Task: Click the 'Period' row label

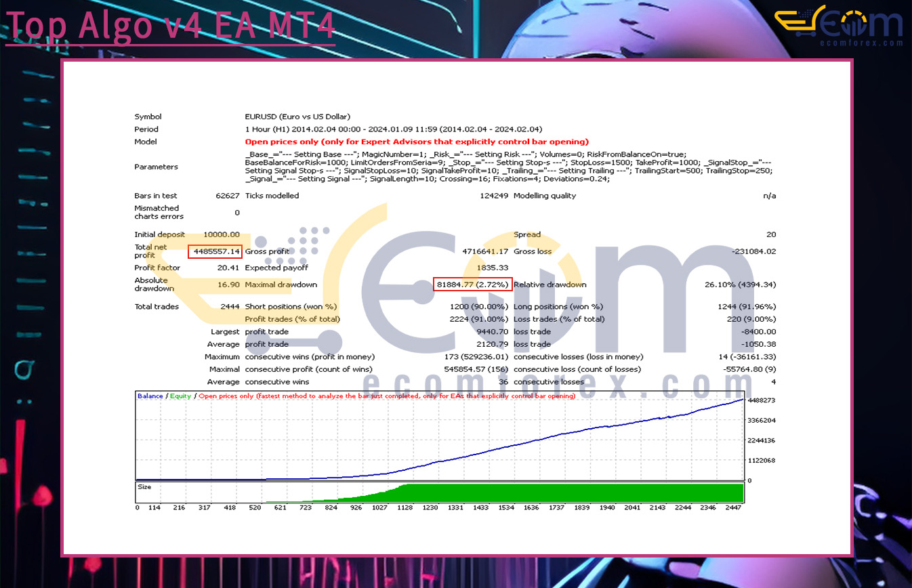Action: (146, 129)
